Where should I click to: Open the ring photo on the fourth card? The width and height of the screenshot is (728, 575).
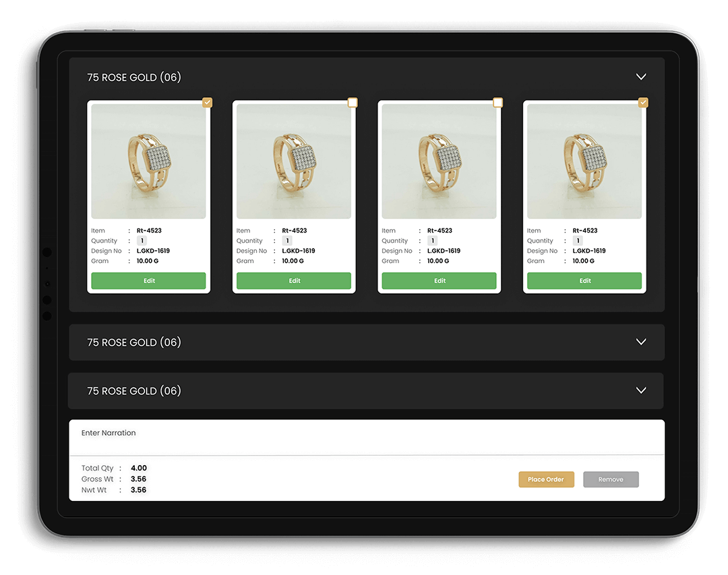584,161
